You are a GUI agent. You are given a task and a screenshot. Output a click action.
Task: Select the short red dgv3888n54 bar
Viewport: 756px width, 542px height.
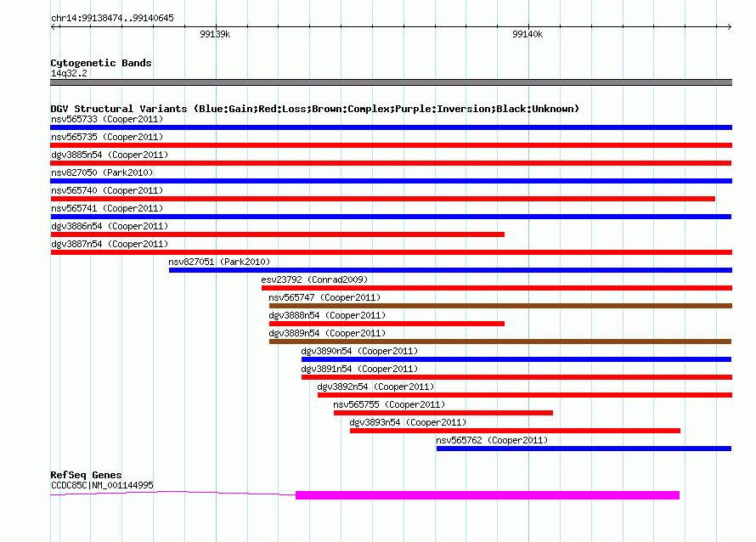tap(386, 324)
